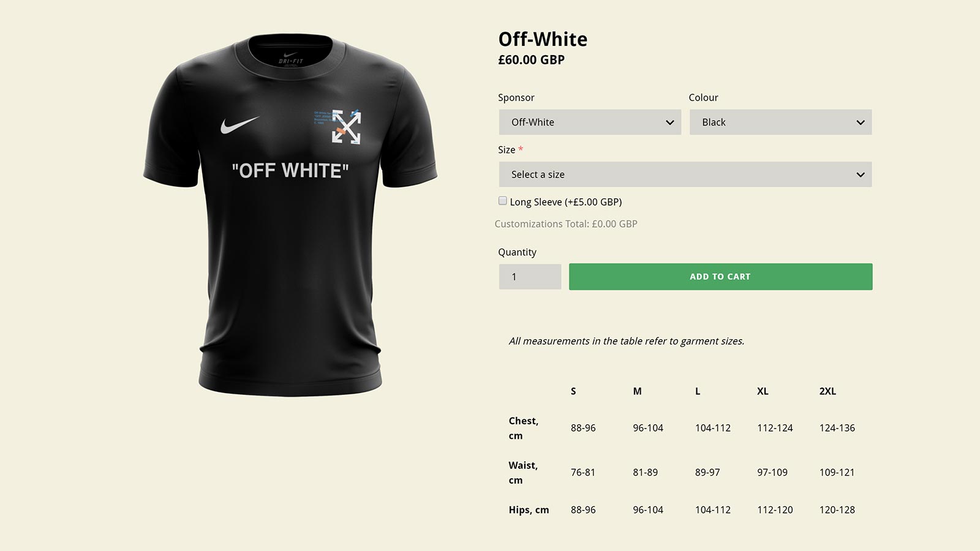Screen dimensions: 980x551
Task: Open the Sponsor dropdown showing Off-White
Action: [590, 122]
